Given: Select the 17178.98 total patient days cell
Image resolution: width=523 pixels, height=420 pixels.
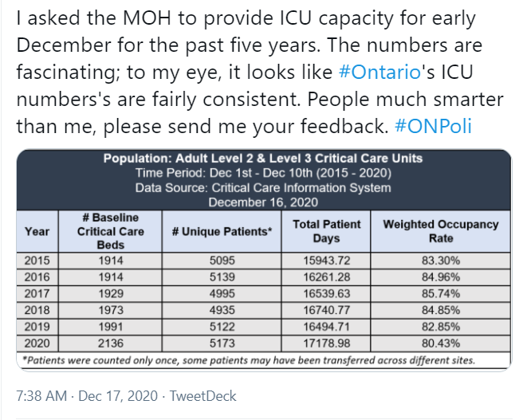Looking at the screenshot, I should pyautogui.click(x=326, y=345).
